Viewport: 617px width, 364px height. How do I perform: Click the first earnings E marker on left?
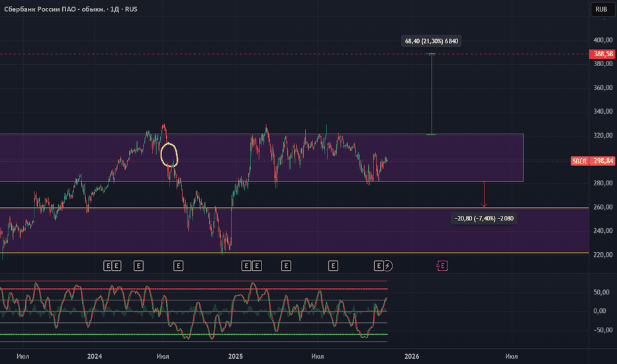[x=107, y=265]
